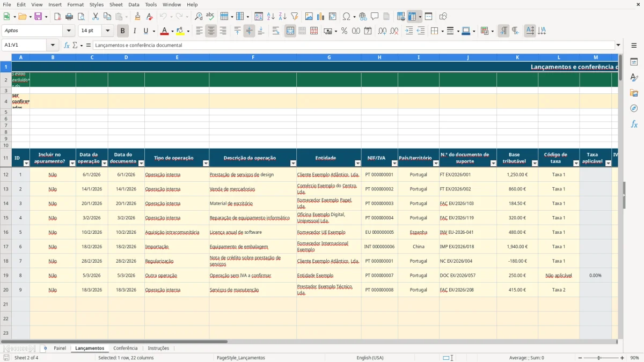Screen dimensions: 644x362
Task: Open filter dropdown for Tipo de operação
Action: coord(206,163)
